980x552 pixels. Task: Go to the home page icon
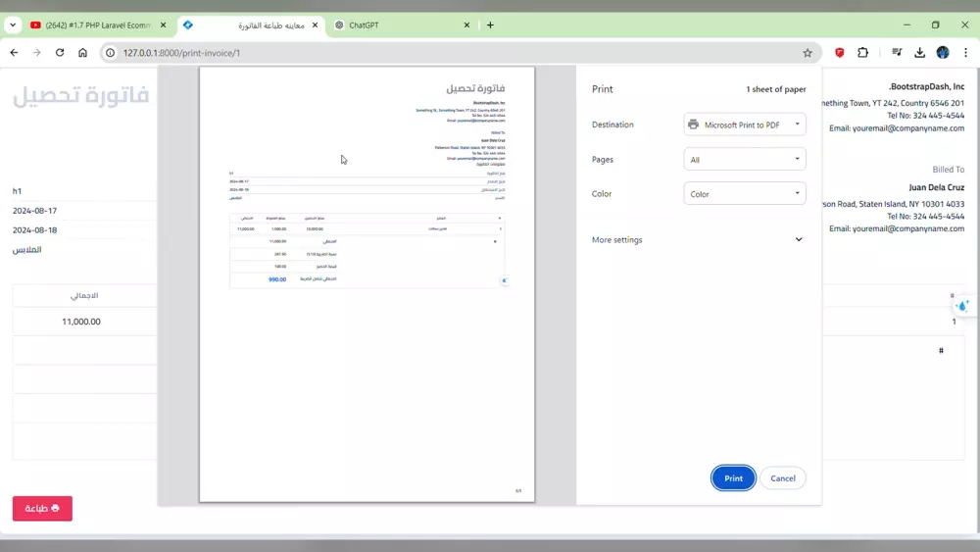82,53
